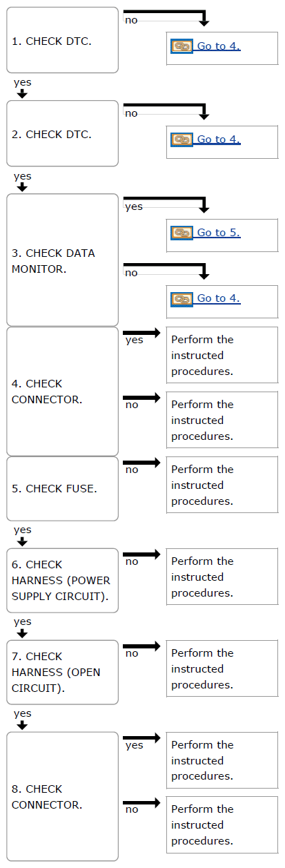Select the 8. CHECK CONNECTOR step box

[63, 796]
